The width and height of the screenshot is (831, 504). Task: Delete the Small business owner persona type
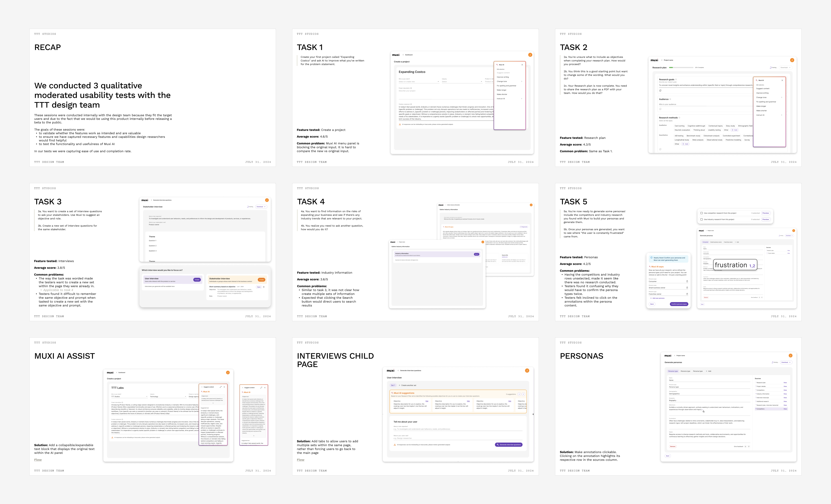point(687,288)
